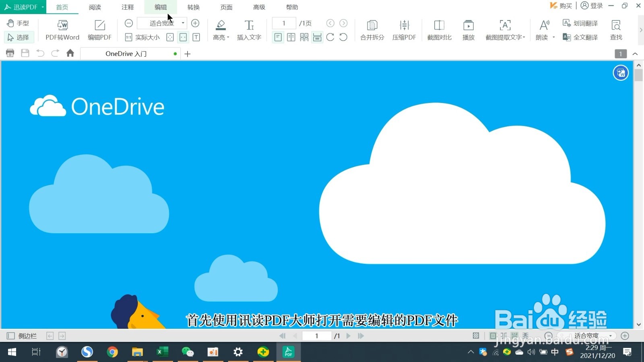Activate the Select (选择) tool
Image resolution: width=644 pixels, height=362 pixels.
(x=18, y=37)
